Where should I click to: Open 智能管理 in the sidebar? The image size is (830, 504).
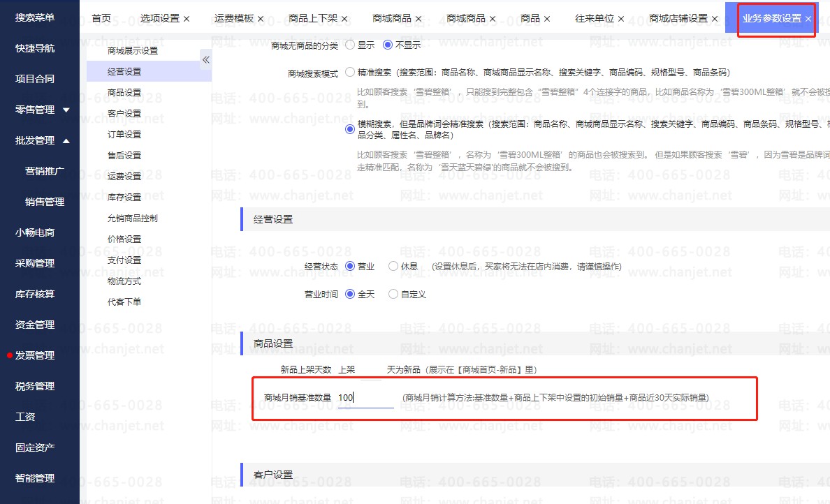[35, 478]
